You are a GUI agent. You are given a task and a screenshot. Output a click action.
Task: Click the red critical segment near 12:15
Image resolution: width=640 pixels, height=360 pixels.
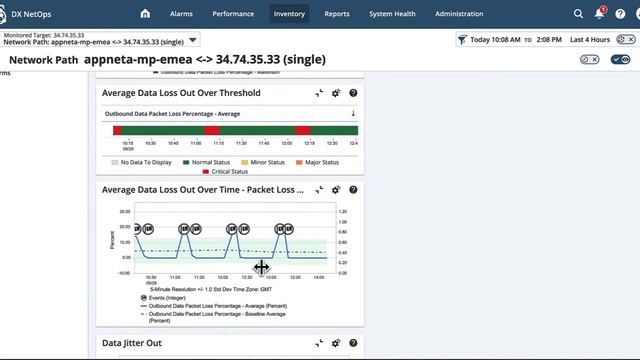coord(302,130)
